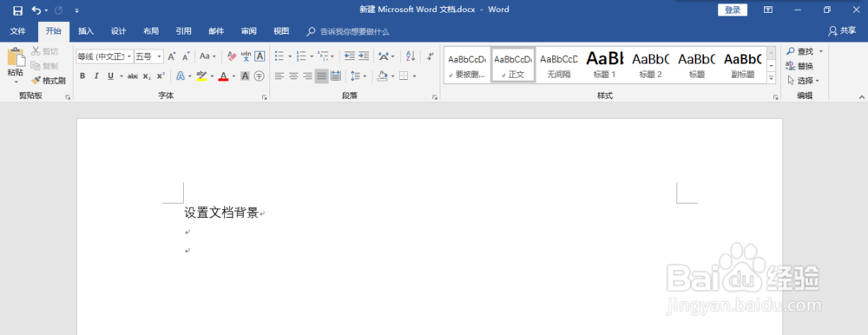Increase the paragraph indent
The width and height of the screenshot is (868, 335).
point(363,56)
